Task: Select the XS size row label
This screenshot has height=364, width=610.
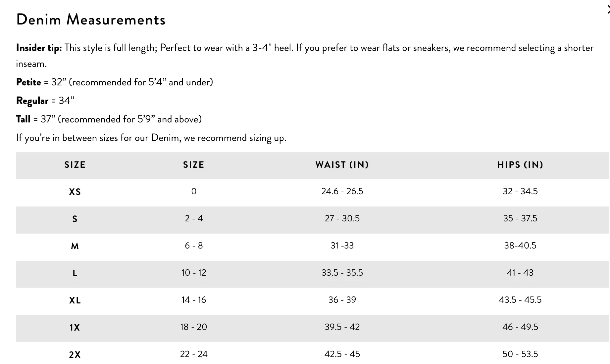Action: point(75,192)
